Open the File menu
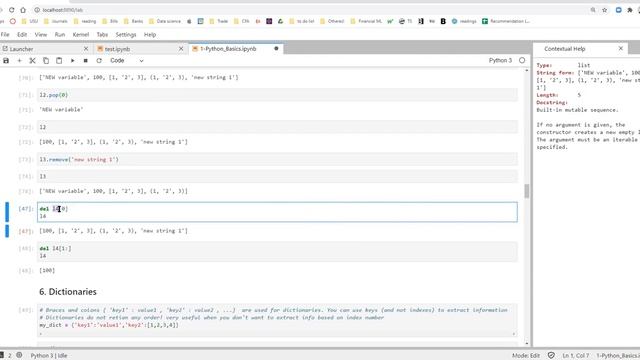This screenshot has height=360, width=640. pyautogui.click(x=5, y=35)
